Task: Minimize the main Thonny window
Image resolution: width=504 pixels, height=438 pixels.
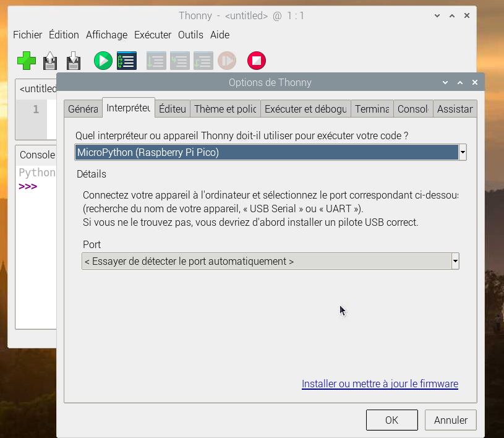Action: [x=437, y=15]
